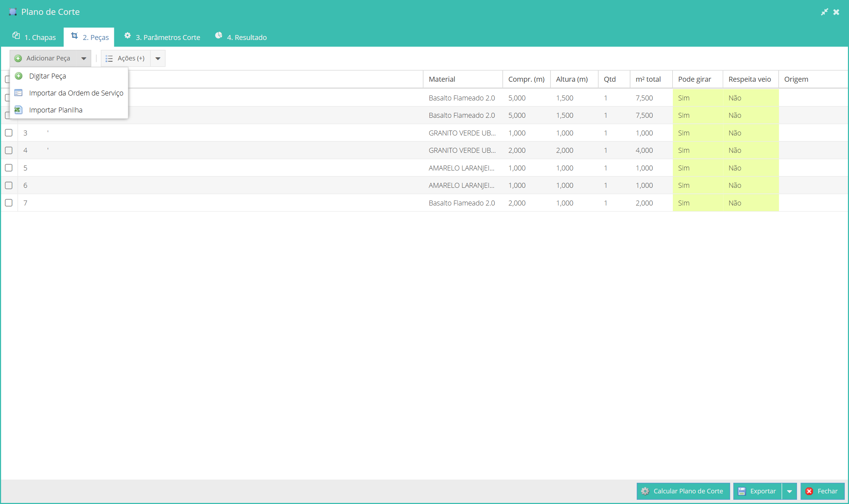Click Respeita veio Não cell in row 7

[751, 203]
